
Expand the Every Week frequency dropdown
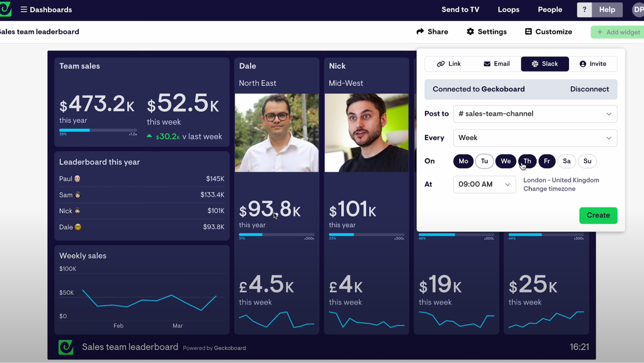pos(535,138)
